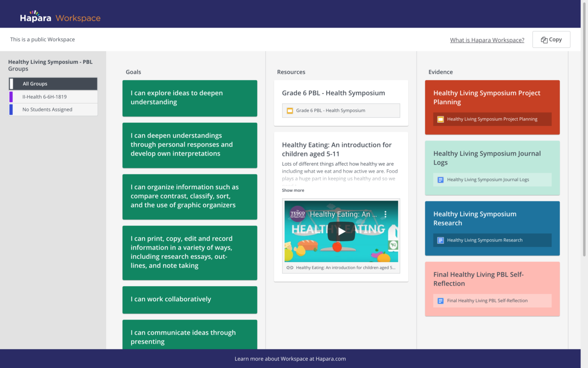Click the slides icon in Project Planning card

pyautogui.click(x=441, y=119)
